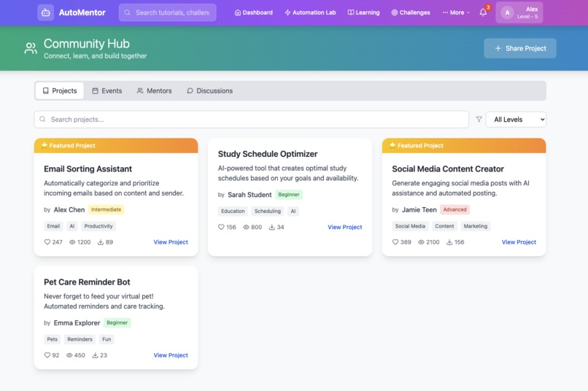588x391 pixels.
Task: Click the Pet Care Reminder Bot title
Action: [x=87, y=282]
